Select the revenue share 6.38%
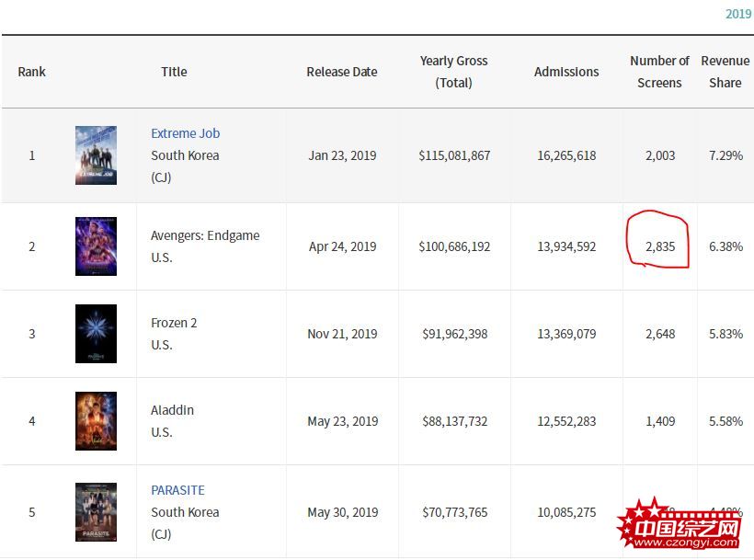This screenshot has height=560, width=754. point(725,246)
